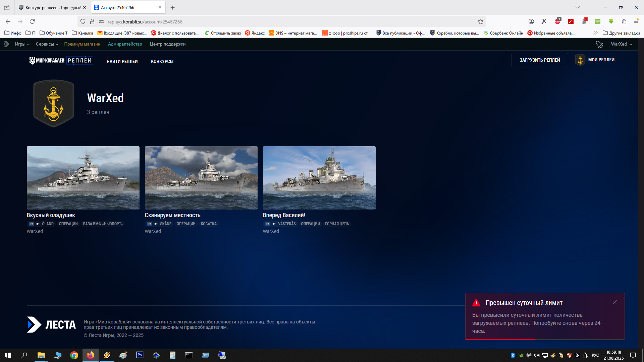The width and height of the screenshot is (644, 362).
Task: Click the WarXed anchor emblem avatar
Action: click(x=54, y=103)
